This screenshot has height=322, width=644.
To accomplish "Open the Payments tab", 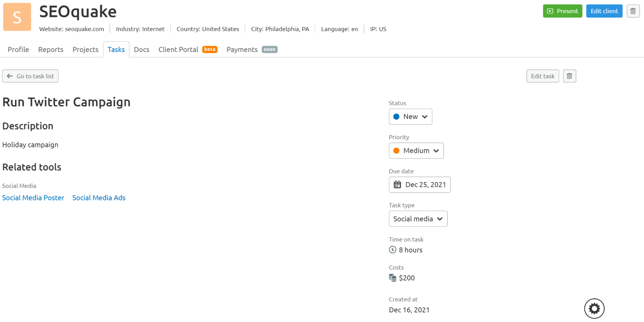I will 252,50.
